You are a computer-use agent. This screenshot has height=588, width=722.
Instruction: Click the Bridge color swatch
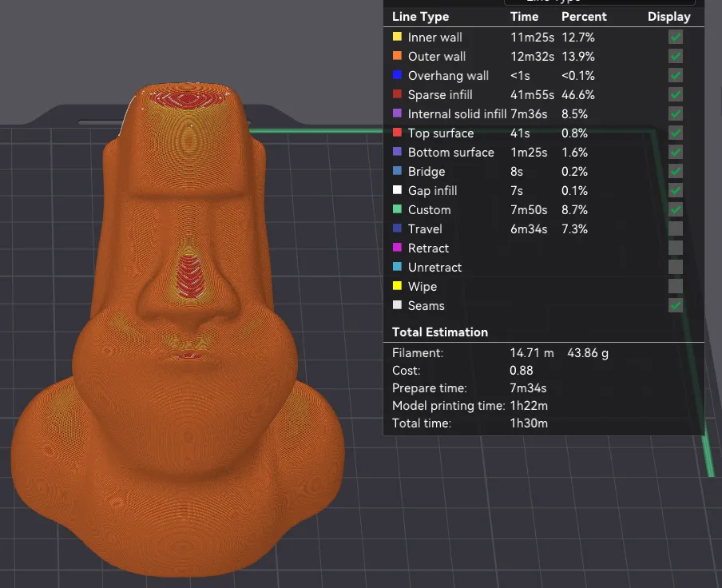click(x=397, y=171)
